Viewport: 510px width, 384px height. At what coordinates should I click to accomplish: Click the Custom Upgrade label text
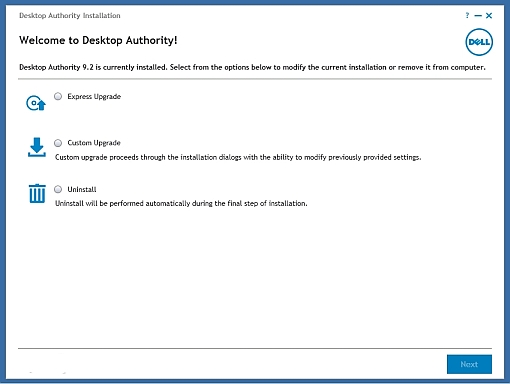pos(94,143)
